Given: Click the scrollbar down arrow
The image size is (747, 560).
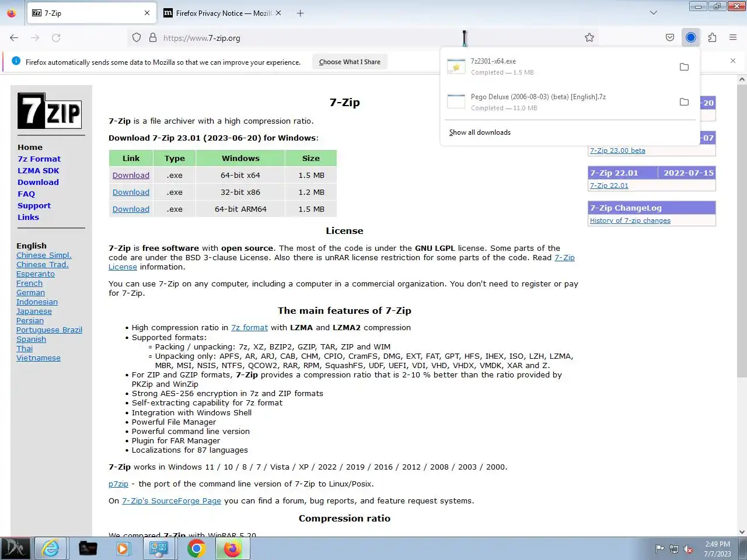Looking at the screenshot, I should click(x=742, y=531).
